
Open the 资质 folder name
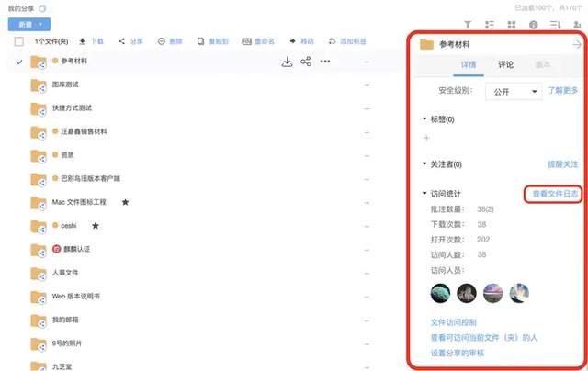(x=67, y=155)
